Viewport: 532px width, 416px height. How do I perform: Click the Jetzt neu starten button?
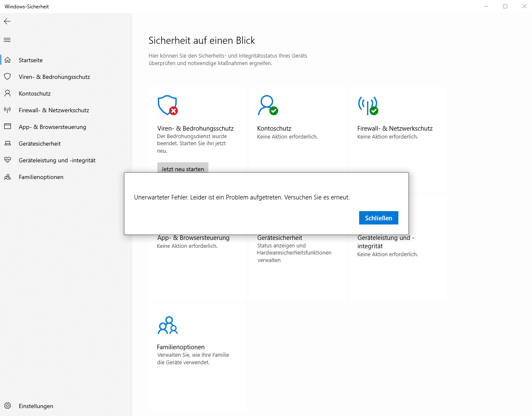[183, 168]
